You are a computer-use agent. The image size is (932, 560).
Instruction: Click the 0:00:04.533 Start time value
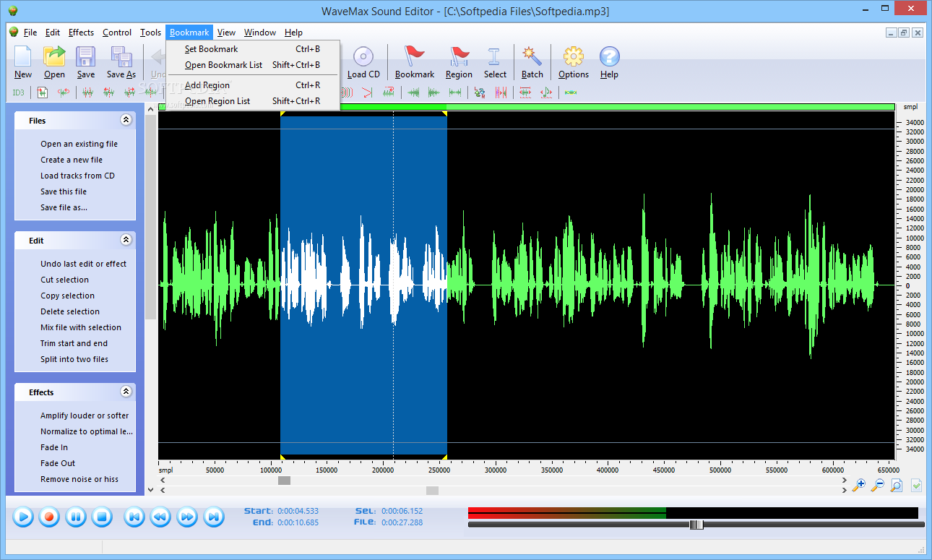pos(297,511)
